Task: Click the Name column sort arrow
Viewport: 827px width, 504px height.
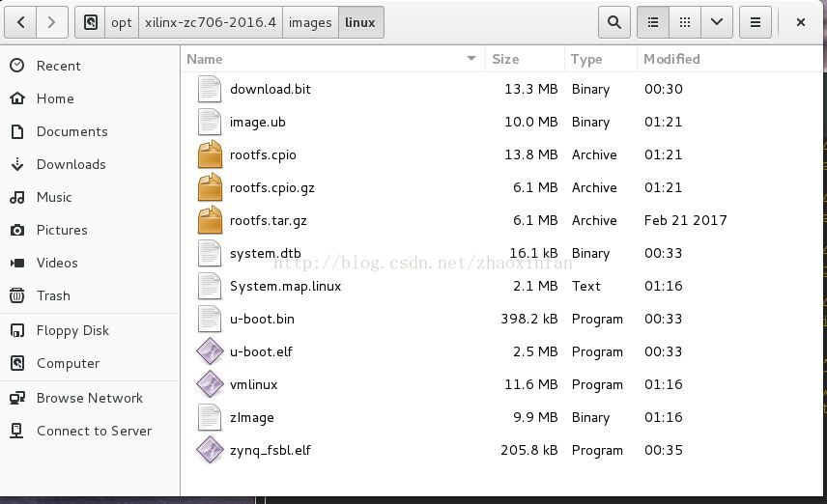Action: click(471, 59)
